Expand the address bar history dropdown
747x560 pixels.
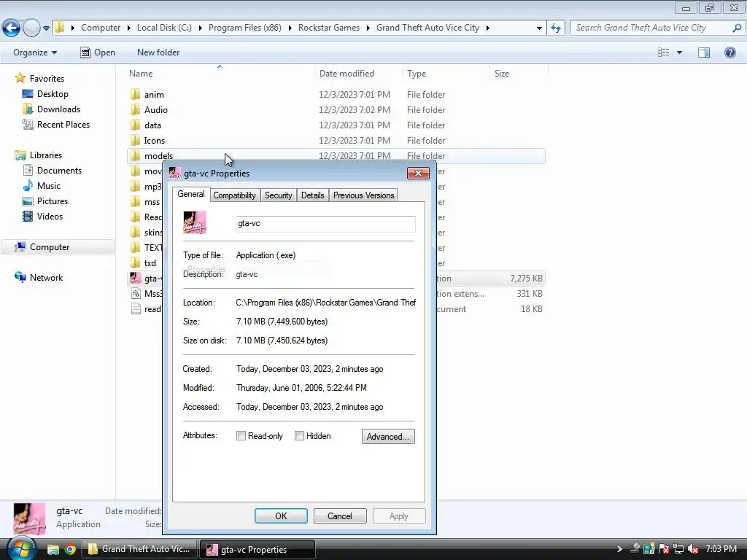pyautogui.click(x=539, y=28)
